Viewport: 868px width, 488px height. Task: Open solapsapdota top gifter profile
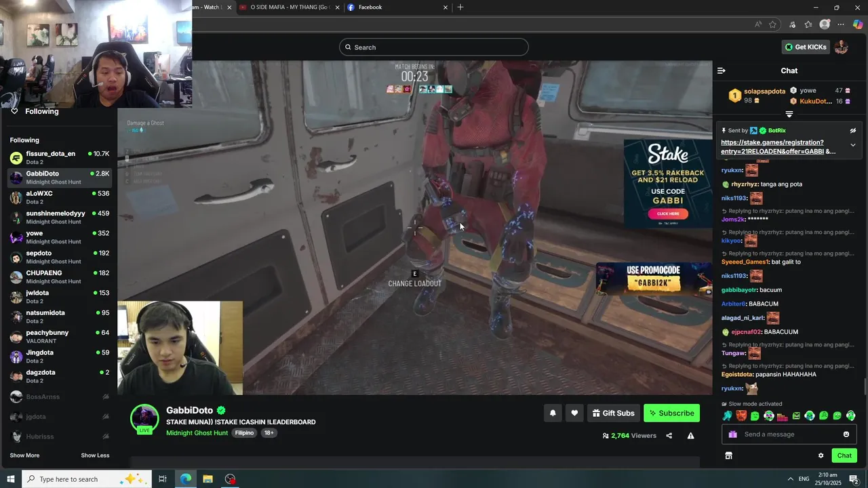coord(764,91)
